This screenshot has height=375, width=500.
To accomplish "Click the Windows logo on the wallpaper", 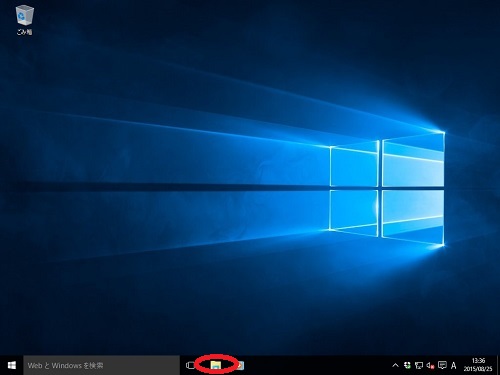I will (x=387, y=189).
